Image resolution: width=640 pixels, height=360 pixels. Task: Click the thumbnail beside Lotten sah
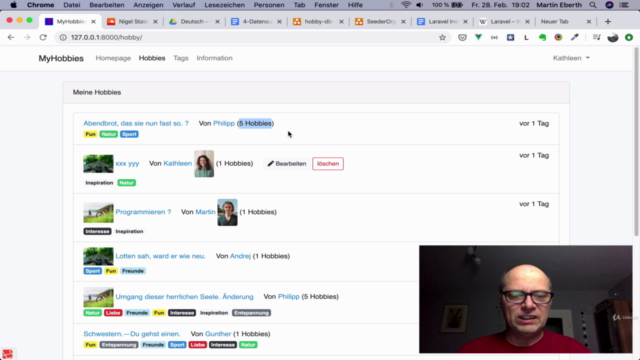[98, 256]
